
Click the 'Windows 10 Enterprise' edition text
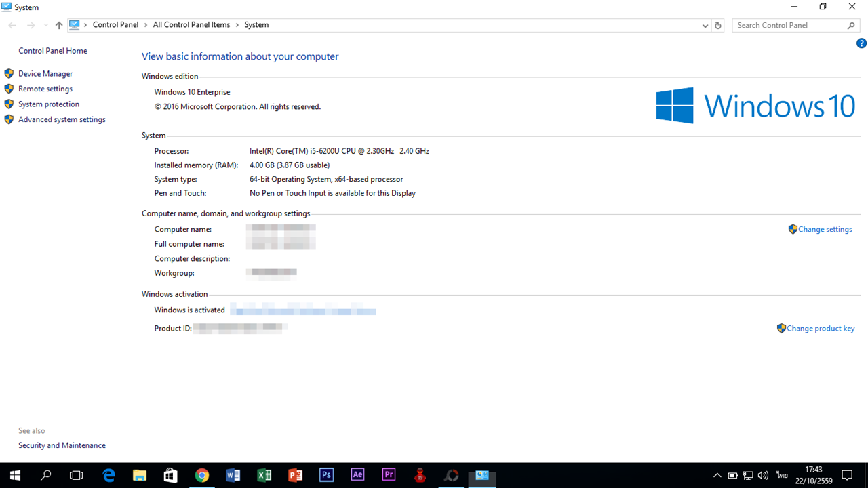(192, 92)
